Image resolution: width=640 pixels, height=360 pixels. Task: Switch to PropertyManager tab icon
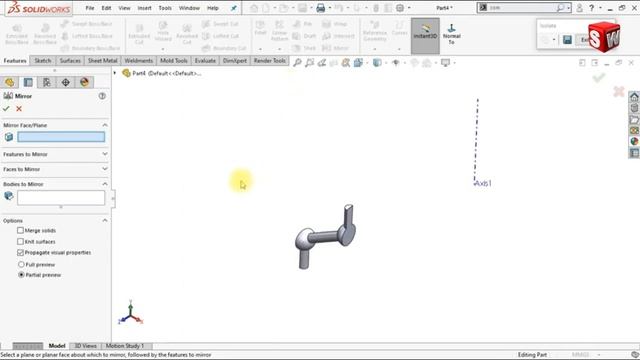tap(28, 82)
